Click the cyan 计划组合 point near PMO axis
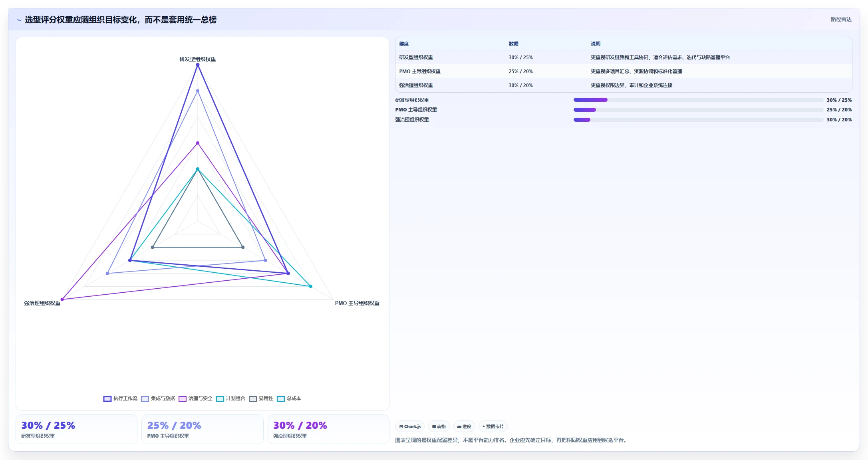 pyautogui.click(x=310, y=286)
